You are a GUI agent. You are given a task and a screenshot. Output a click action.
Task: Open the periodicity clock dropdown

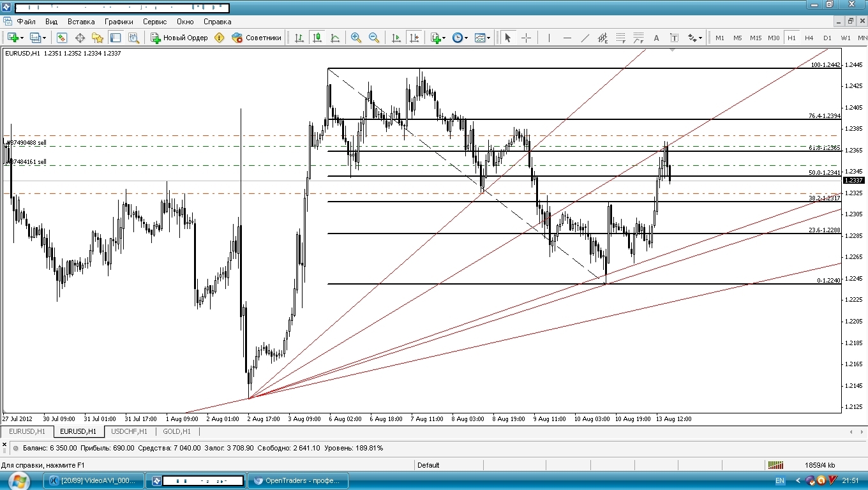coord(467,38)
